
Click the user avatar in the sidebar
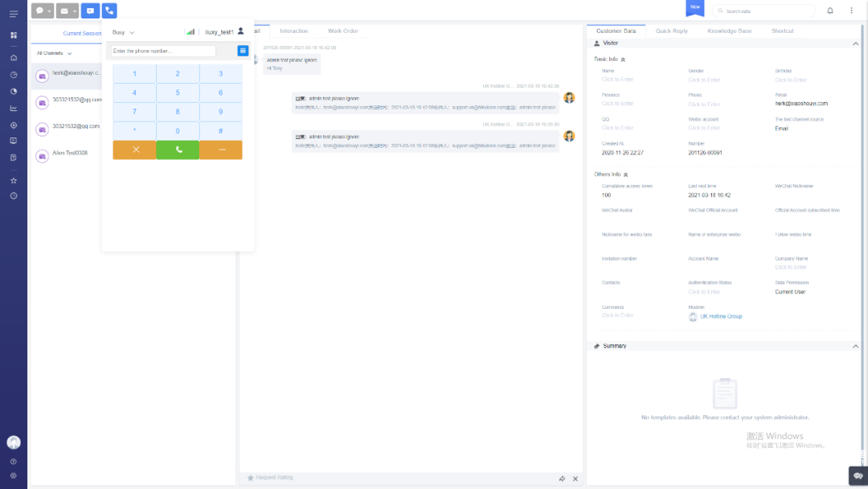pyautogui.click(x=14, y=442)
